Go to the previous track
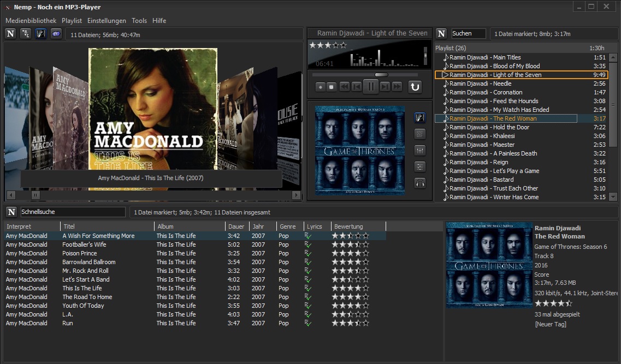The width and height of the screenshot is (621, 364). coord(357,87)
